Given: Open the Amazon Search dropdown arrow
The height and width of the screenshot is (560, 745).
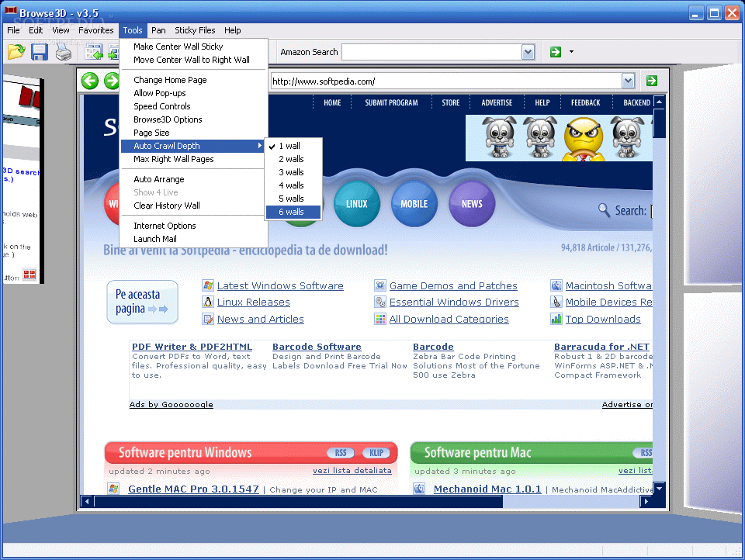Looking at the screenshot, I should click(x=528, y=52).
